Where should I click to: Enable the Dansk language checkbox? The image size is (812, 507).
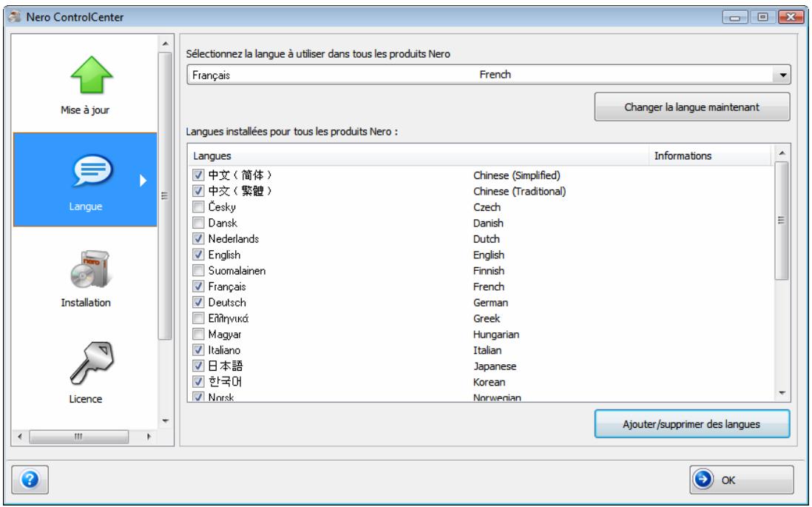197,223
